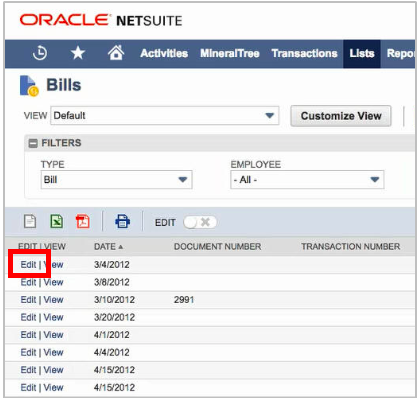Open the Activities menu
Image resolution: width=420 pixels, height=398 pixels.
tap(164, 53)
